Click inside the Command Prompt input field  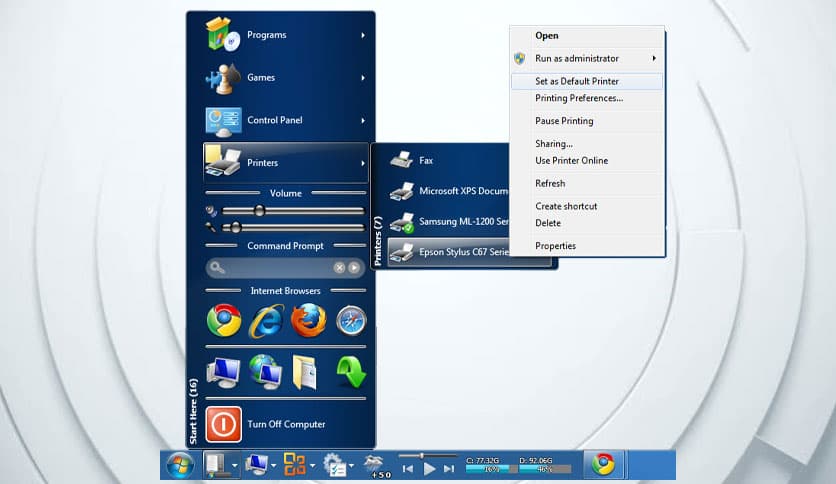pos(286,268)
